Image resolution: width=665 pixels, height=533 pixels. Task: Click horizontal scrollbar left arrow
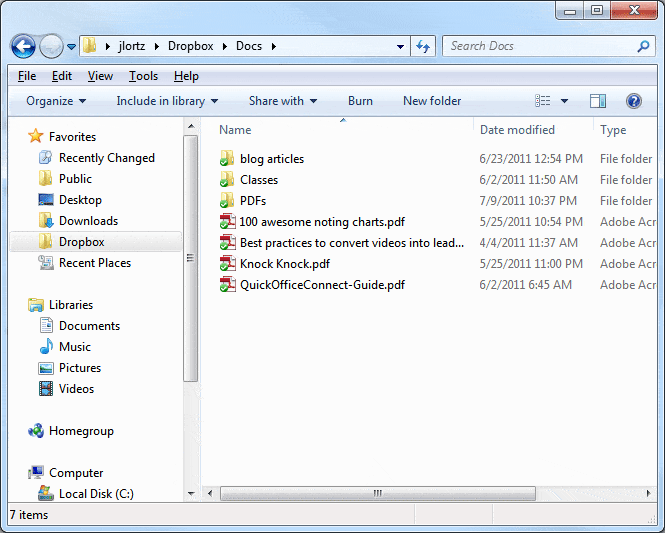point(210,493)
